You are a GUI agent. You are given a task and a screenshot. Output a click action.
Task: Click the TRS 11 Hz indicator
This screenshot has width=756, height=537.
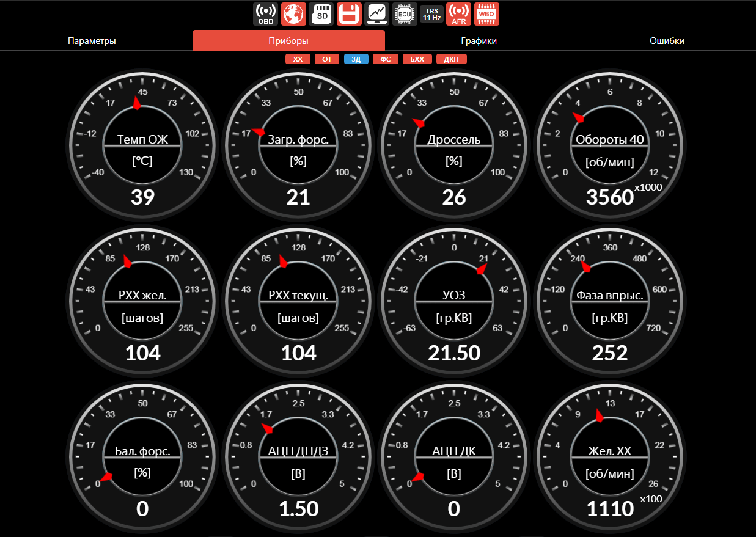431,14
